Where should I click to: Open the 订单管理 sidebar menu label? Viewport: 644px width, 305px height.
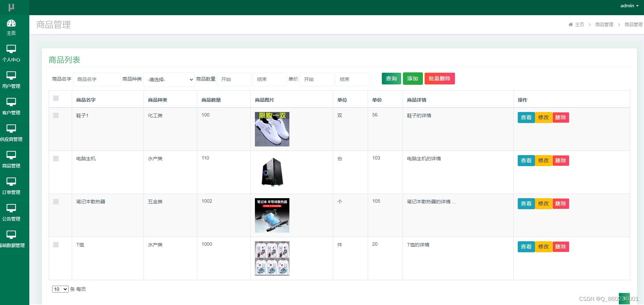[x=11, y=192]
